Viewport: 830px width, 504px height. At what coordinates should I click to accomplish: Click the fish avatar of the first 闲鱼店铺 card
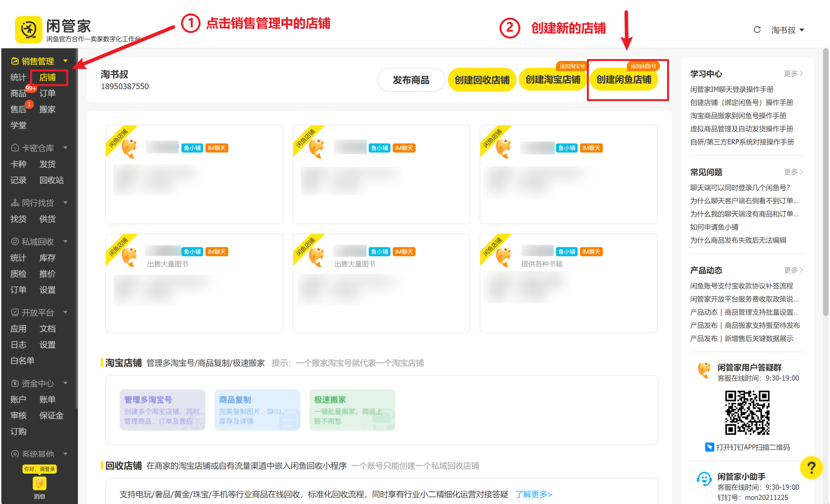point(129,149)
